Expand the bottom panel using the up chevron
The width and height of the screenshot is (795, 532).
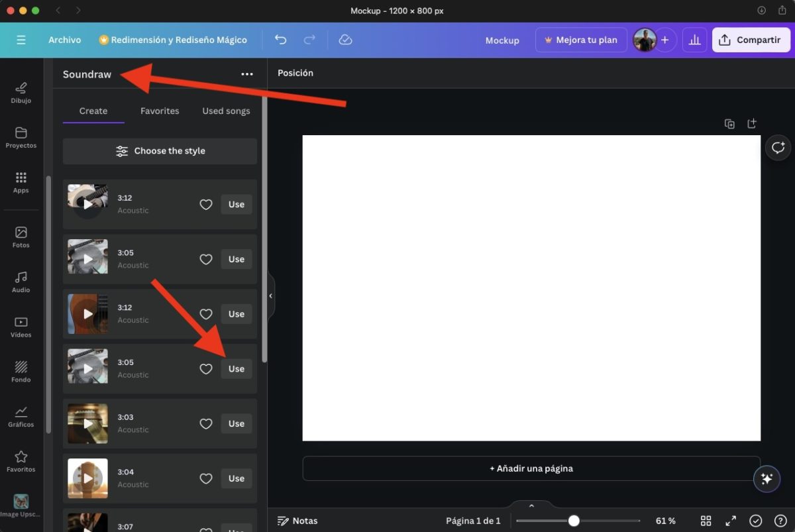tap(531, 505)
